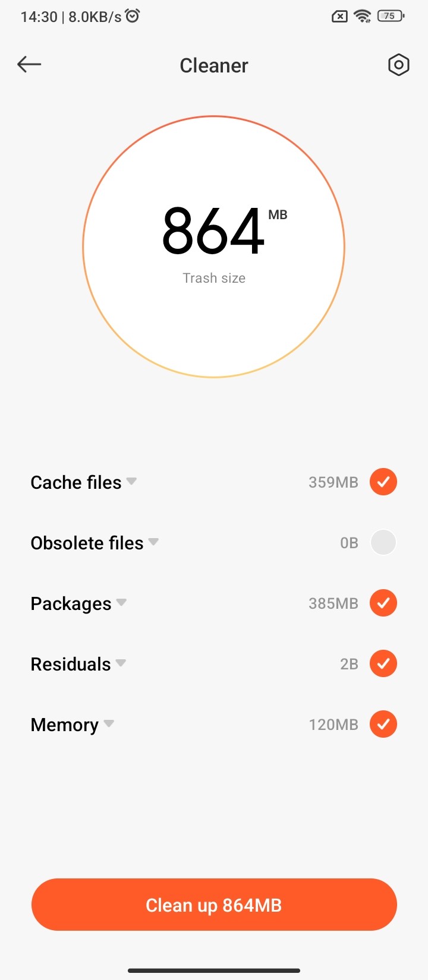Screen dimensions: 428x980
Task: Tap the Cleaner page title
Action: click(x=214, y=65)
